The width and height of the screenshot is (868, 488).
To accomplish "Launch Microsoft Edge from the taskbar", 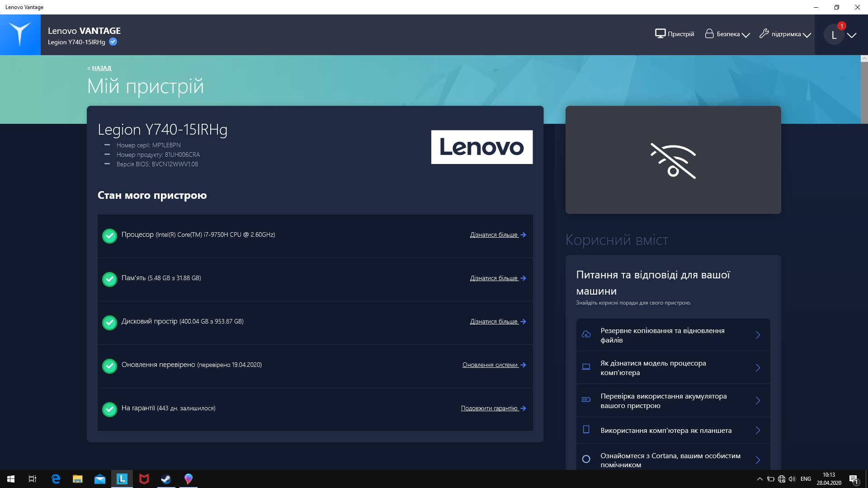I will pyautogui.click(x=56, y=479).
